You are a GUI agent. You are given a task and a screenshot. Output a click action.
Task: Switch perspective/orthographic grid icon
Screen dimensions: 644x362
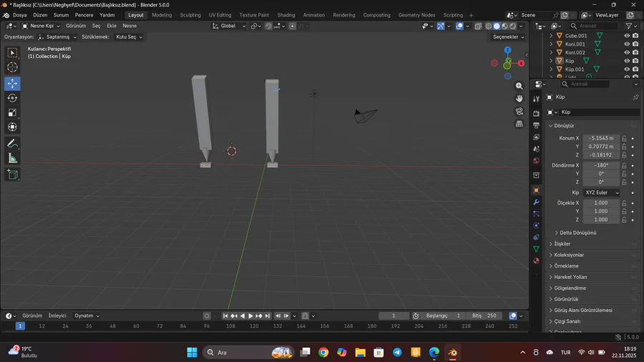click(519, 124)
